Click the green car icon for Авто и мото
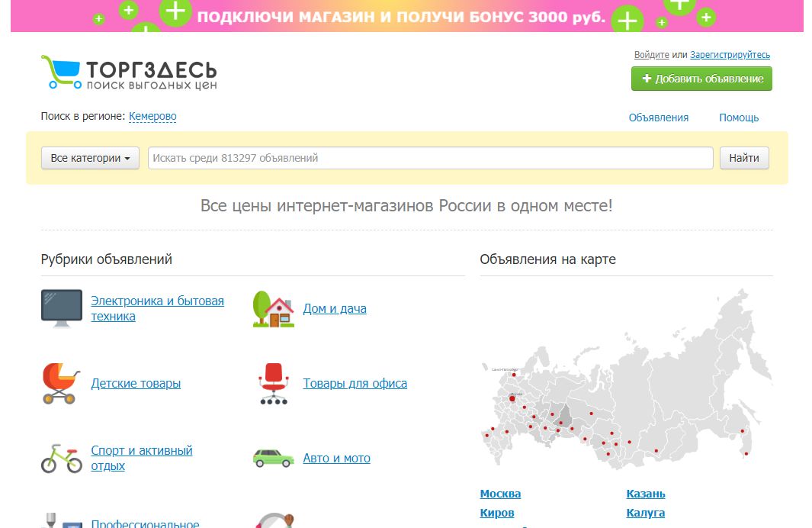The width and height of the screenshot is (812, 528). point(273,458)
